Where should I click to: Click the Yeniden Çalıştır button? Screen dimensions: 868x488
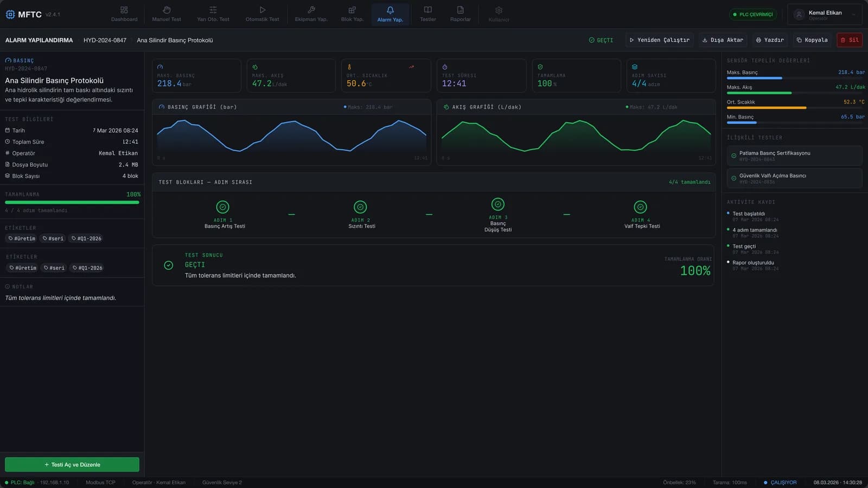click(x=659, y=40)
